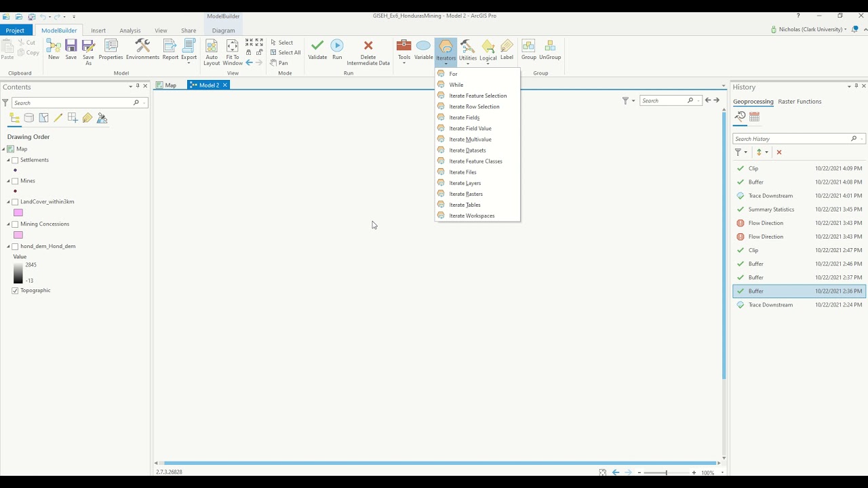Click Fit To Window

[233, 52]
